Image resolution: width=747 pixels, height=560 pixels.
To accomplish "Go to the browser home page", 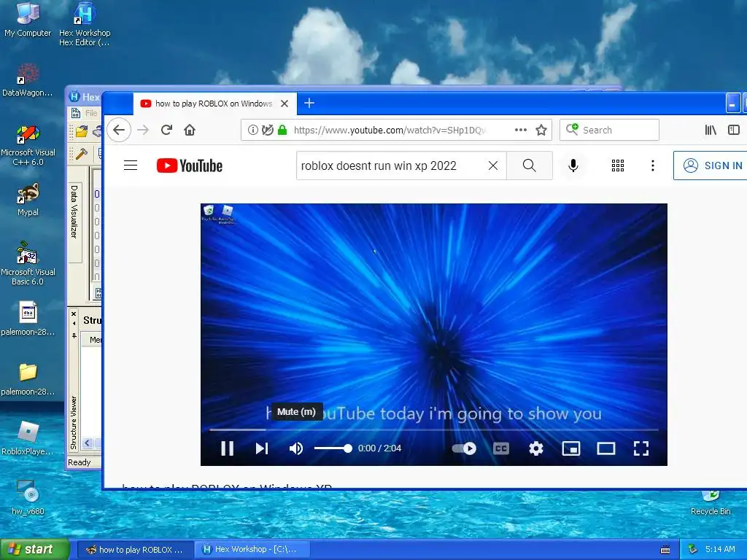I will [x=190, y=130].
